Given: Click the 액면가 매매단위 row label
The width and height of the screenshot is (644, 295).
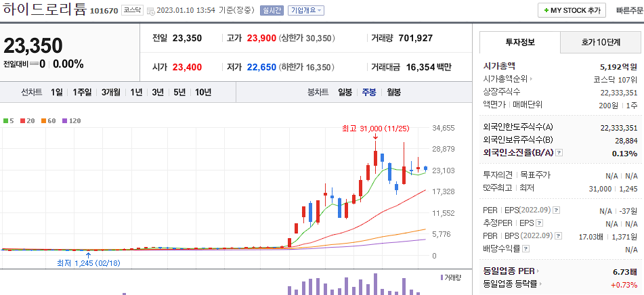Looking at the screenshot, I should 513,105.
